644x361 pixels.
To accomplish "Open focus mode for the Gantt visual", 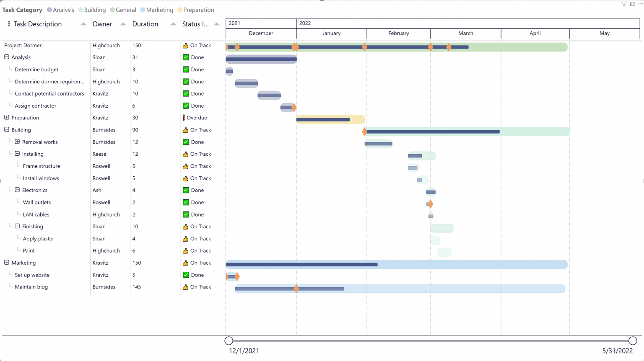I will [632, 4].
